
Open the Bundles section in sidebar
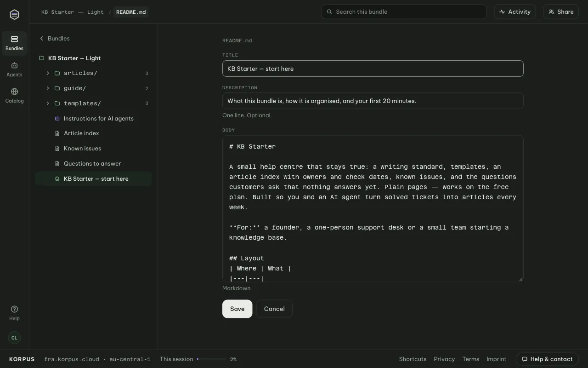[x=14, y=43]
